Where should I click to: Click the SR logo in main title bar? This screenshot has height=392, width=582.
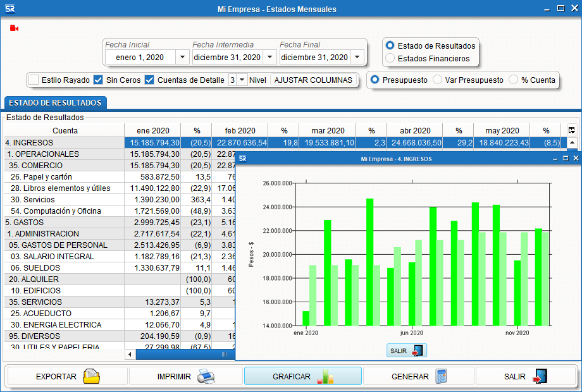10,8
